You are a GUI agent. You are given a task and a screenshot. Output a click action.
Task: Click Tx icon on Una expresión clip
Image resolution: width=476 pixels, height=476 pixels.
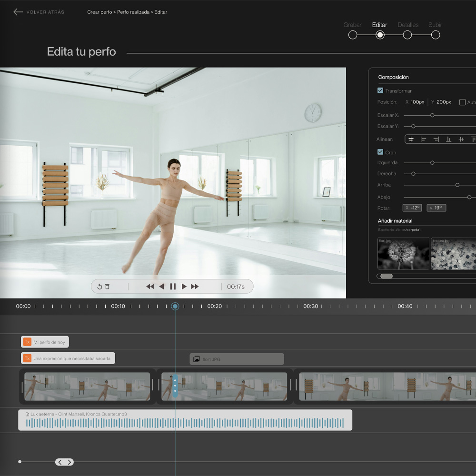coord(27,358)
